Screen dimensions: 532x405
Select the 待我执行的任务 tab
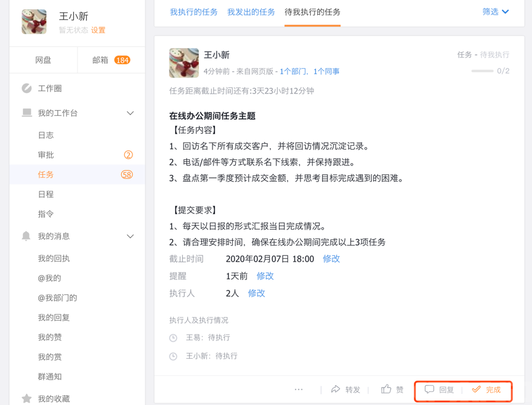click(x=312, y=12)
